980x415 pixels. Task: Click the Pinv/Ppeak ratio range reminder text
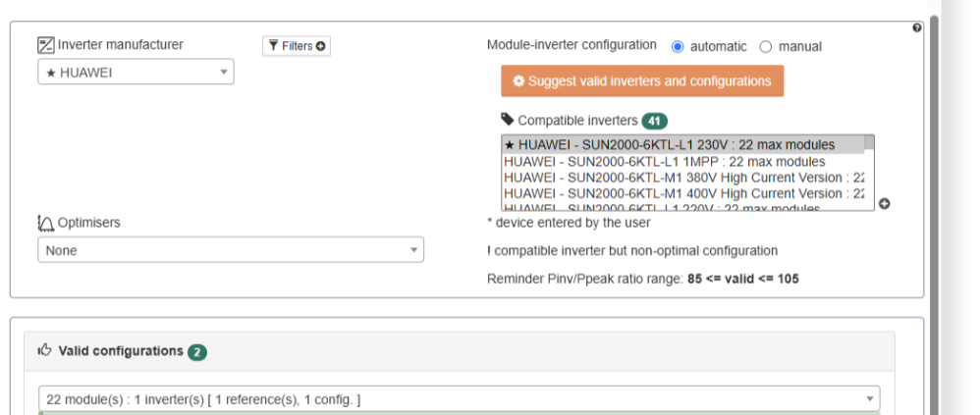pos(642,279)
